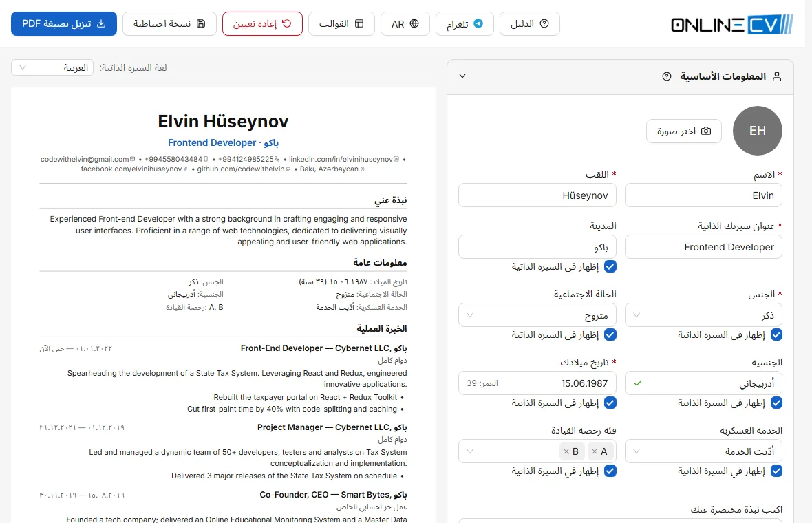The image size is (812, 523).
Task: Open the gender dropdown showing ذكر
Action: (x=703, y=315)
